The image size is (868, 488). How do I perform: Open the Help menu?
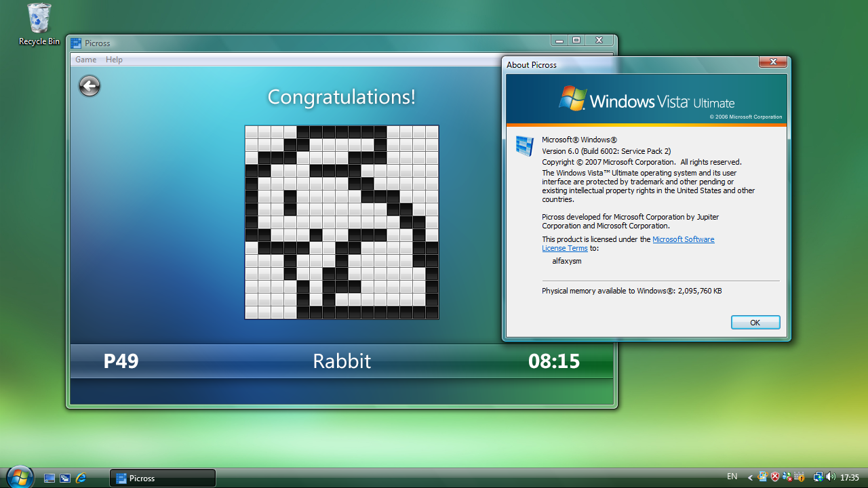tap(114, 60)
